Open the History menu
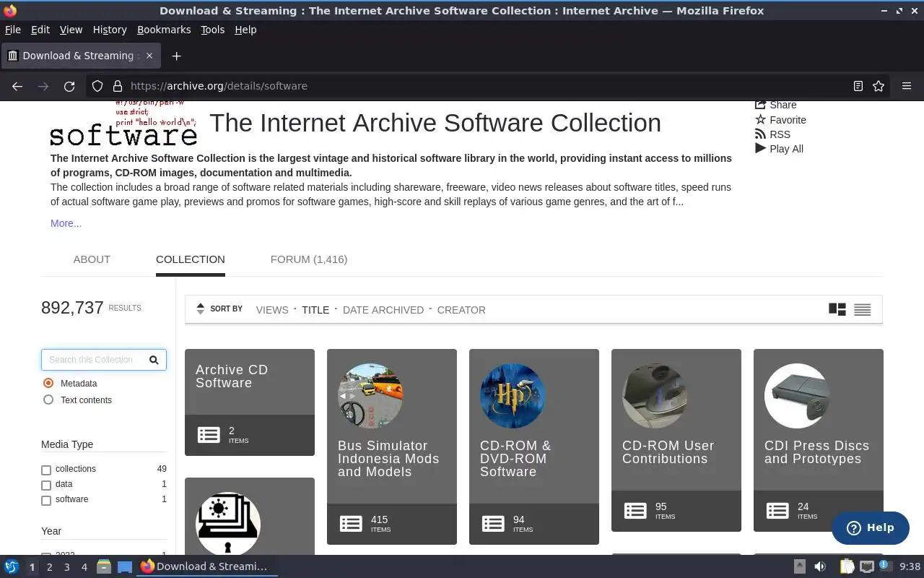This screenshot has height=578, width=924. [x=110, y=30]
